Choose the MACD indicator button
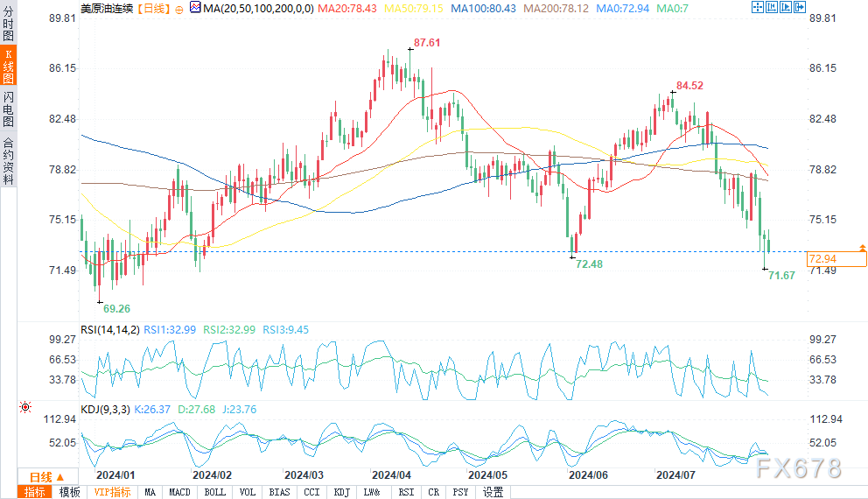The width and height of the screenshot is (868, 499). (x=180, y=492)
